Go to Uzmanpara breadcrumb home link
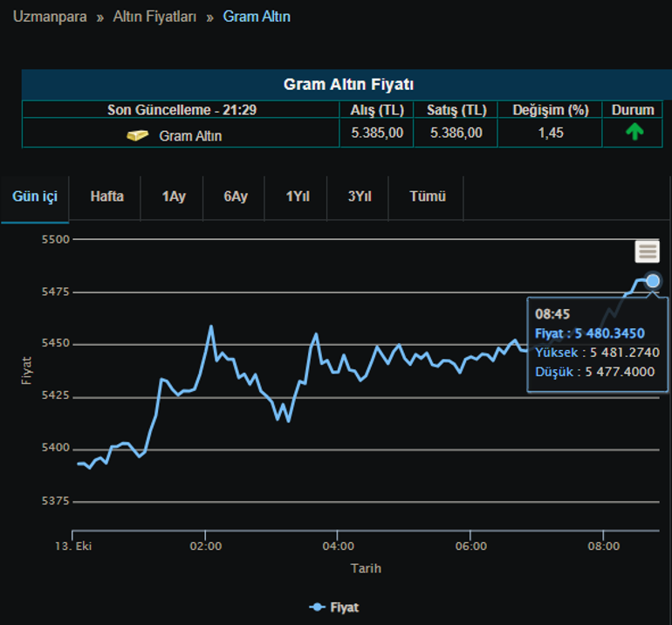 [50, 17]
